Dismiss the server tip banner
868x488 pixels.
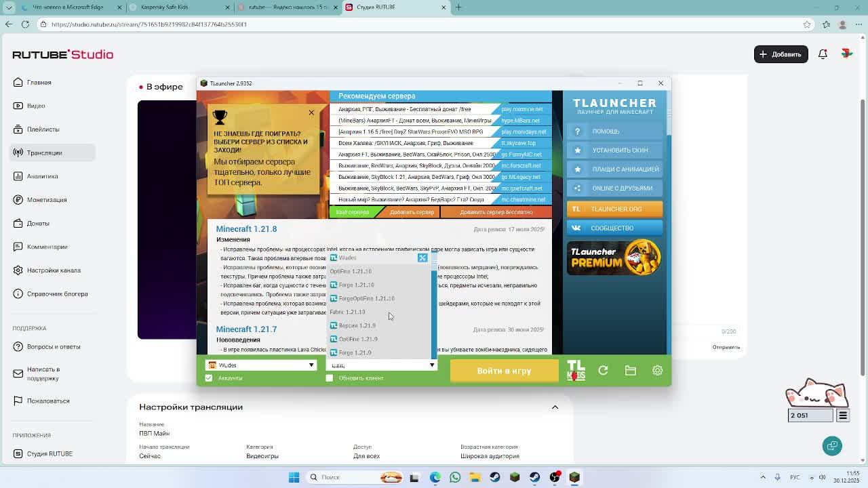[x=311, y=113]
